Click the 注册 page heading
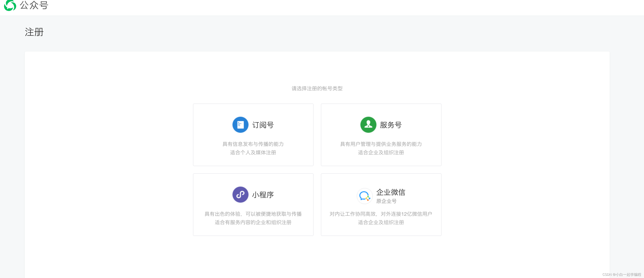The width and height of the screenshot is (644, 278). coord(34,32)
